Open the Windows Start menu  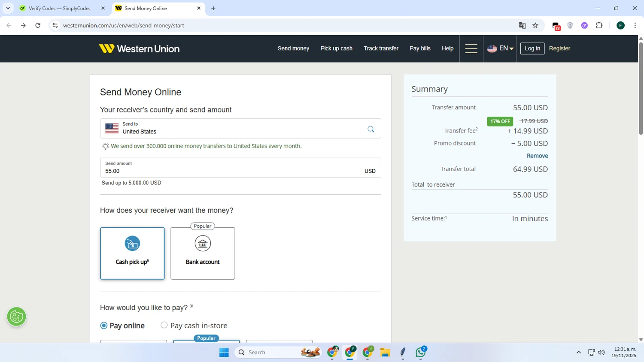[224, 353]
